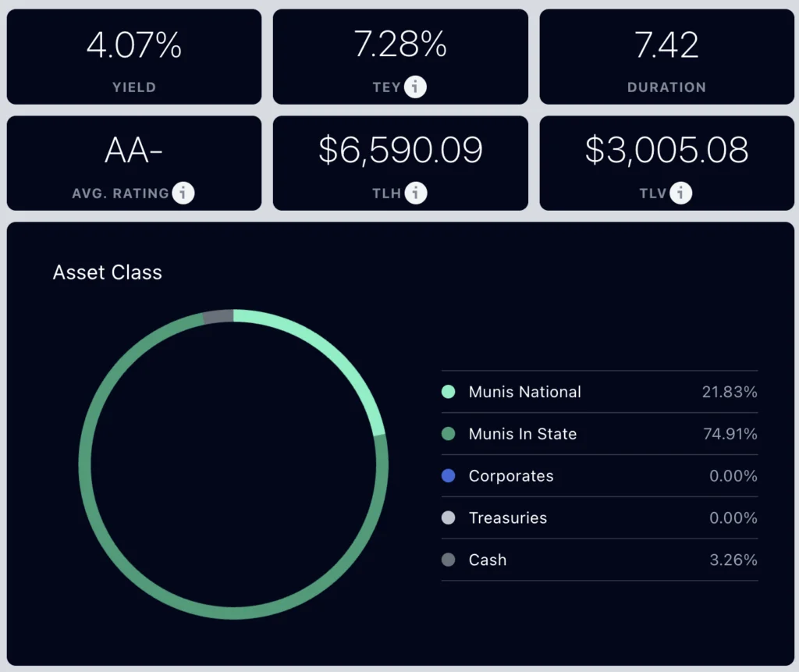This screenshot has width=799, height=672.
Task: Click the TEY info icon
Action: pyautogui.click(x=415, y=87)
